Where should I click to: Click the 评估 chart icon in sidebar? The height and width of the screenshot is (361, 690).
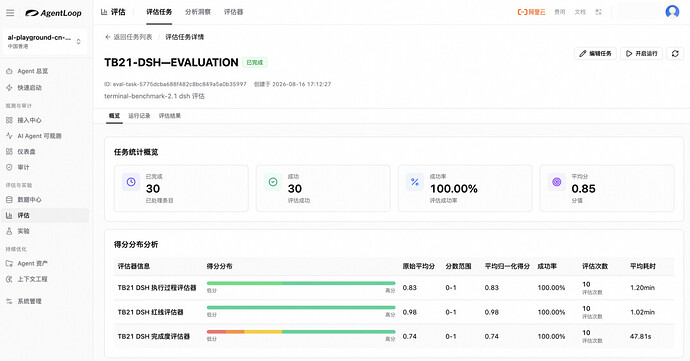pos(9,215)
